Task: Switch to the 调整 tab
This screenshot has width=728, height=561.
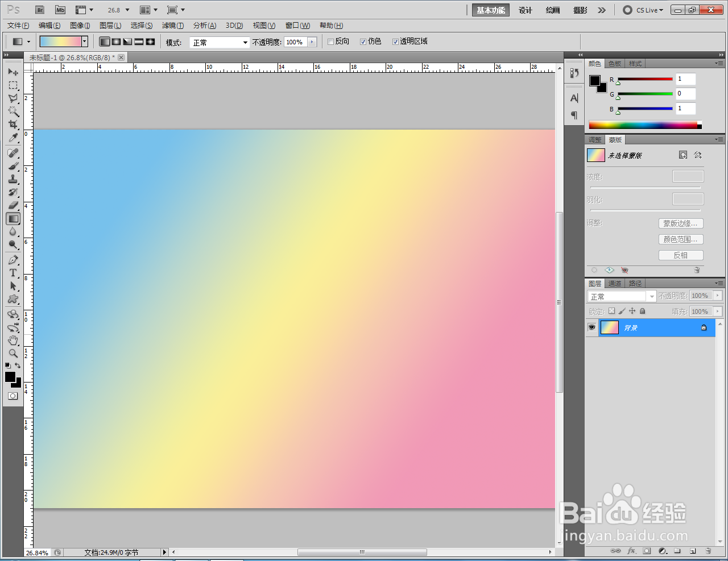Action: click(x=595, y=140)
